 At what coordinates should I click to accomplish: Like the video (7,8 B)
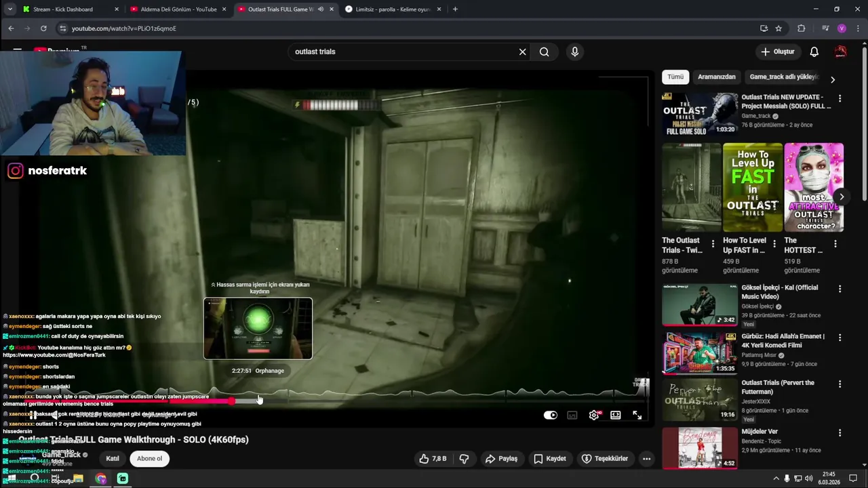tap(433, 459)
